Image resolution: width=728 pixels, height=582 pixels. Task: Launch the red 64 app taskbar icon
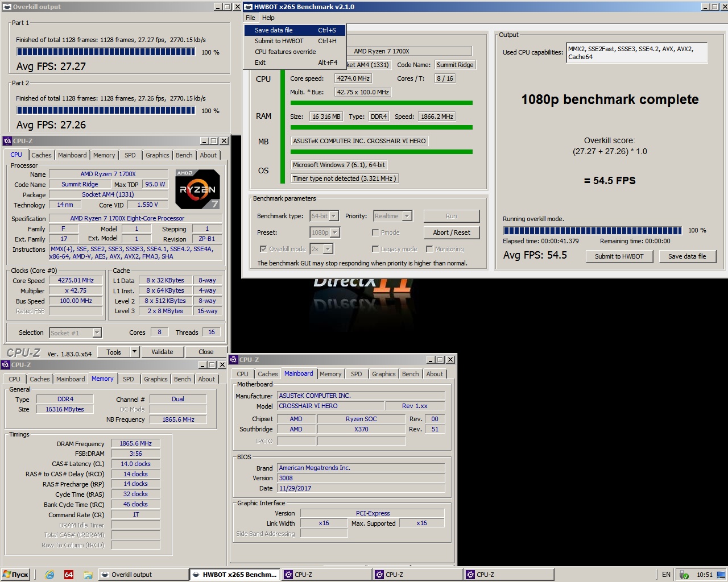(x=69, y=575)
